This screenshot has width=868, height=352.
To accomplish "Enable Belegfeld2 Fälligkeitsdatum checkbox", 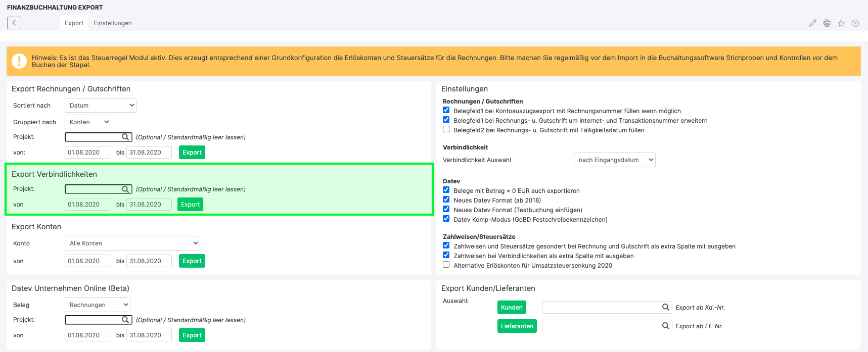I will (446, 129).
